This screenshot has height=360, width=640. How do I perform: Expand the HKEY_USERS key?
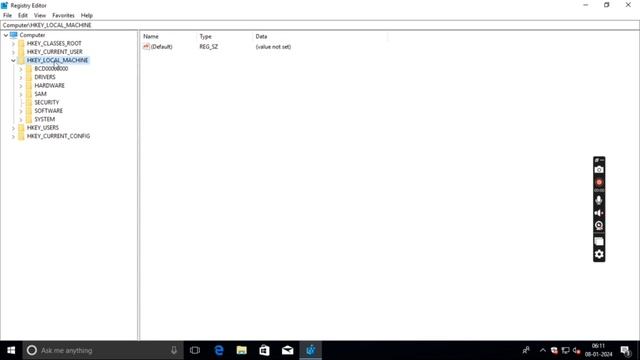[13, 128]
